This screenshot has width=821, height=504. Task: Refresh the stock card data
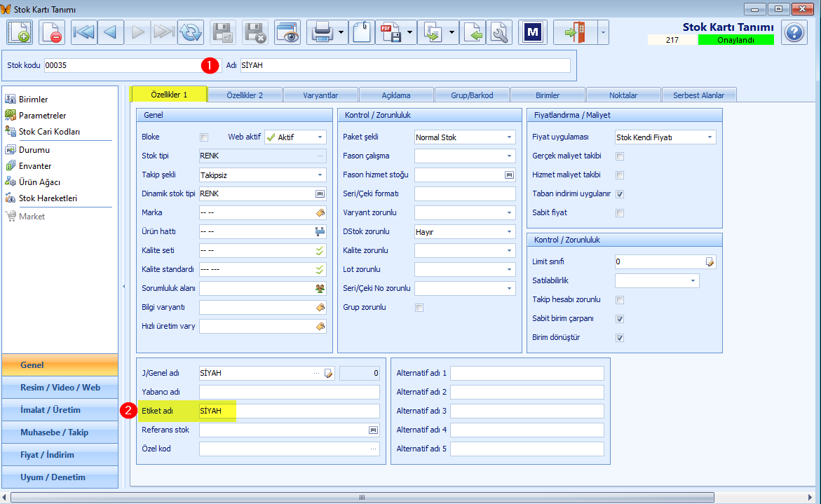(x=191, y=32)
